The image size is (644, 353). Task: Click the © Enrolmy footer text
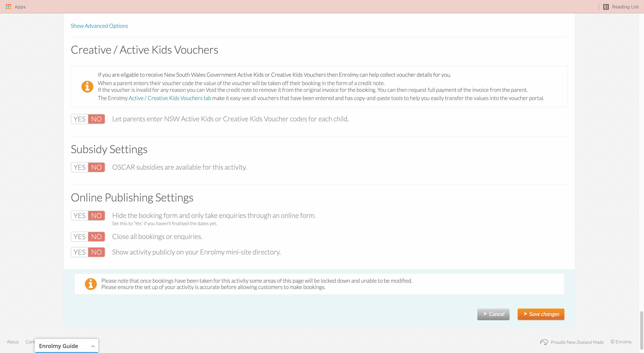point(621,342)
